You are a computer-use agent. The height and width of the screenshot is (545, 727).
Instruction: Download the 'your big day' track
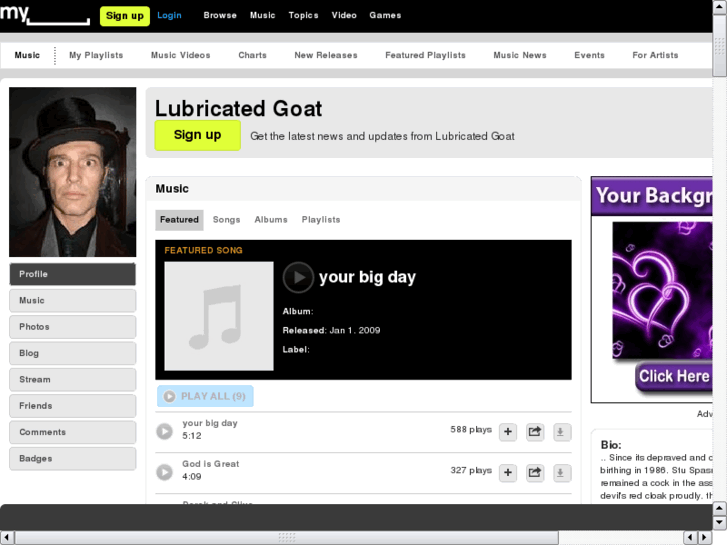[561, 431]
